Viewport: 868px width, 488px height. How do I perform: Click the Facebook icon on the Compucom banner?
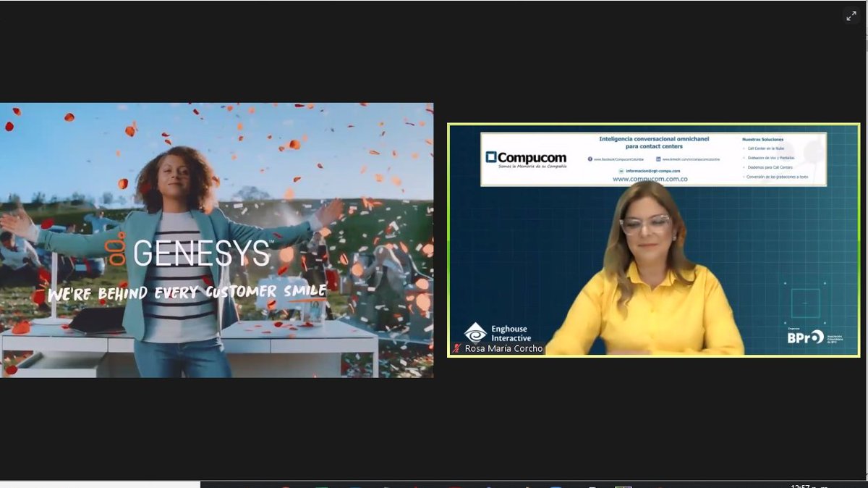click(x=588, y=159)
